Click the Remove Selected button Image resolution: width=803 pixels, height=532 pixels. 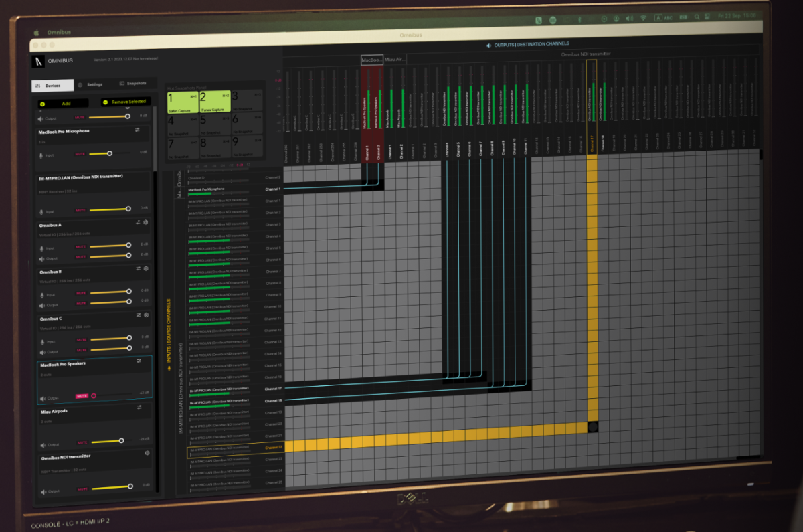tap(126, 102)
